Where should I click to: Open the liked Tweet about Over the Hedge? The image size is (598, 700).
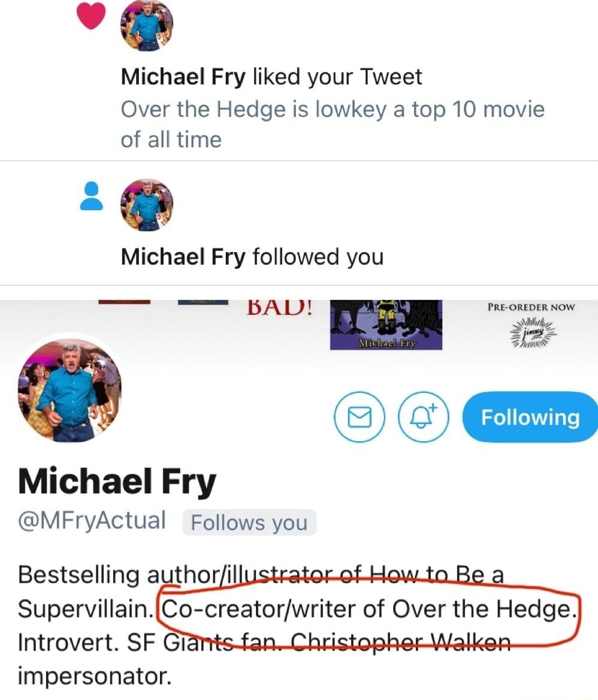coord(333,124)
